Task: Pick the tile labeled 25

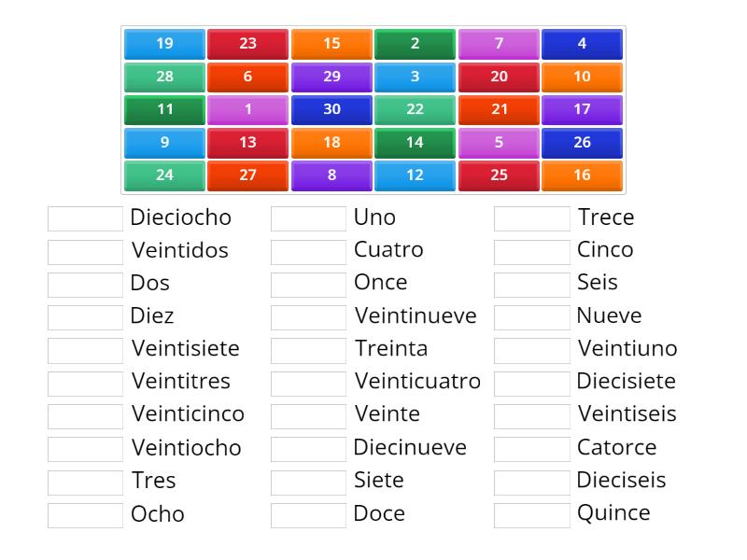Action: 499,175
